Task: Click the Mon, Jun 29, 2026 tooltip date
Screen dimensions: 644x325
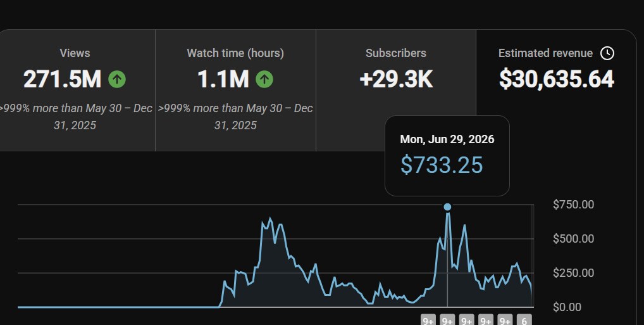Action: click(447, 139)
